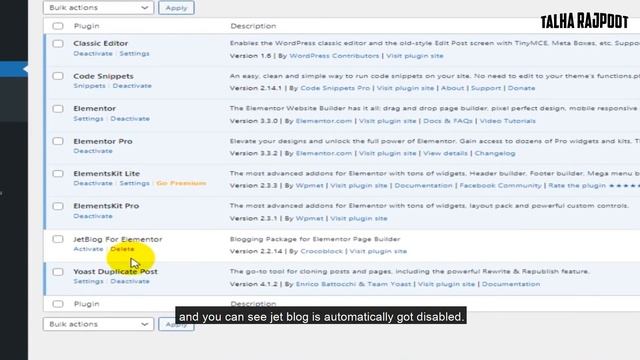Open WordPress Contributors author link
640x360 pixels.
[x=334, y=56]
